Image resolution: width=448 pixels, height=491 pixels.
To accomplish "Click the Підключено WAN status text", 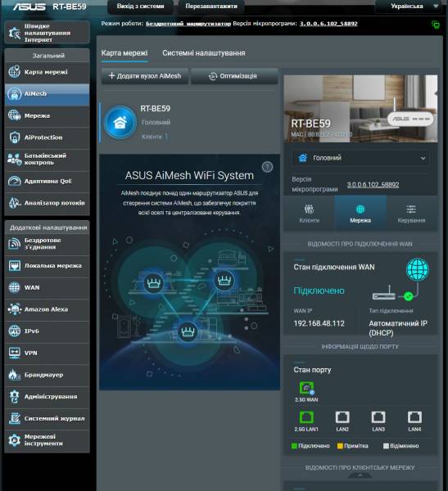I will 319,291.
